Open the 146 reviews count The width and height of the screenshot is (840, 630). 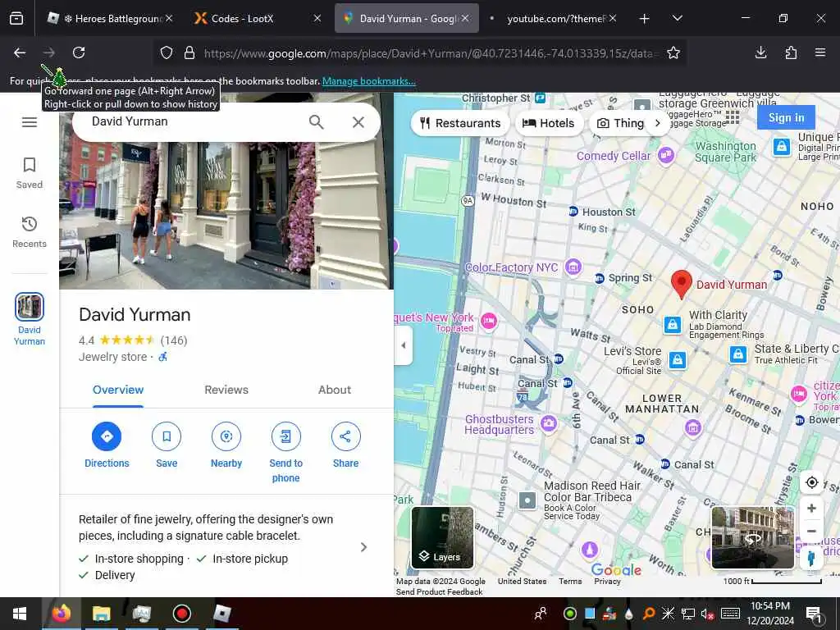(174, 340)
